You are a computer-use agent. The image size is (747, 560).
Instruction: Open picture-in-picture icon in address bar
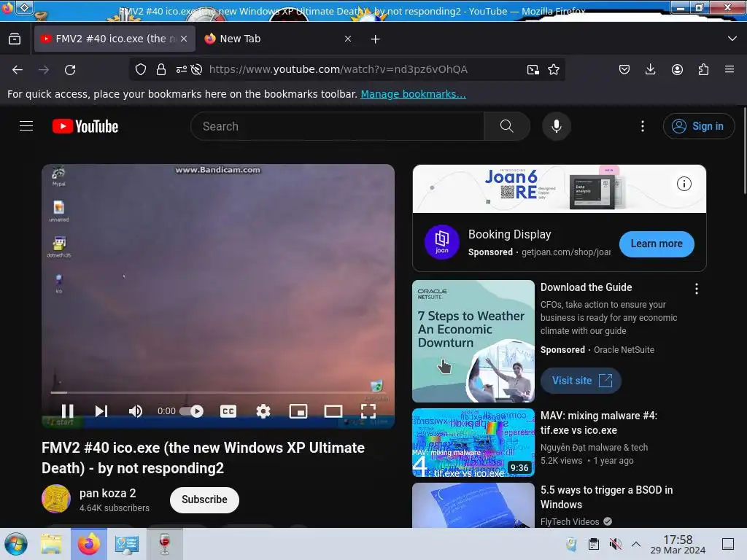[533, 69]
